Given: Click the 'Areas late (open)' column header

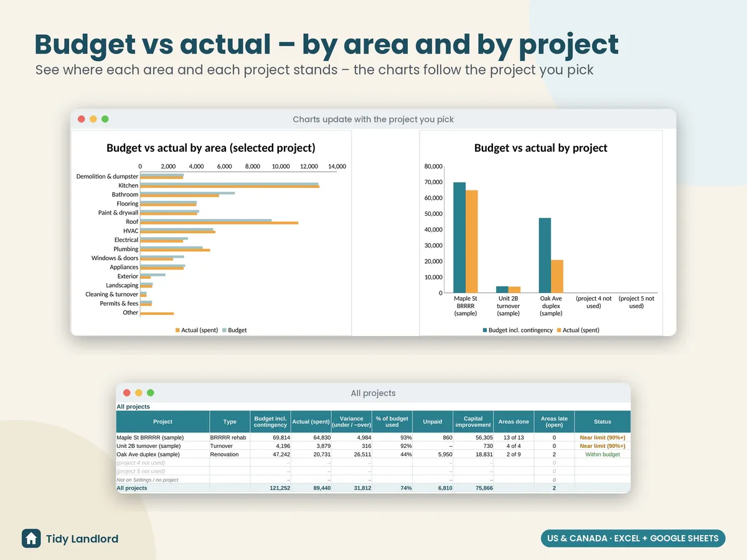Looking at the screenshot, I should [554, 422].
